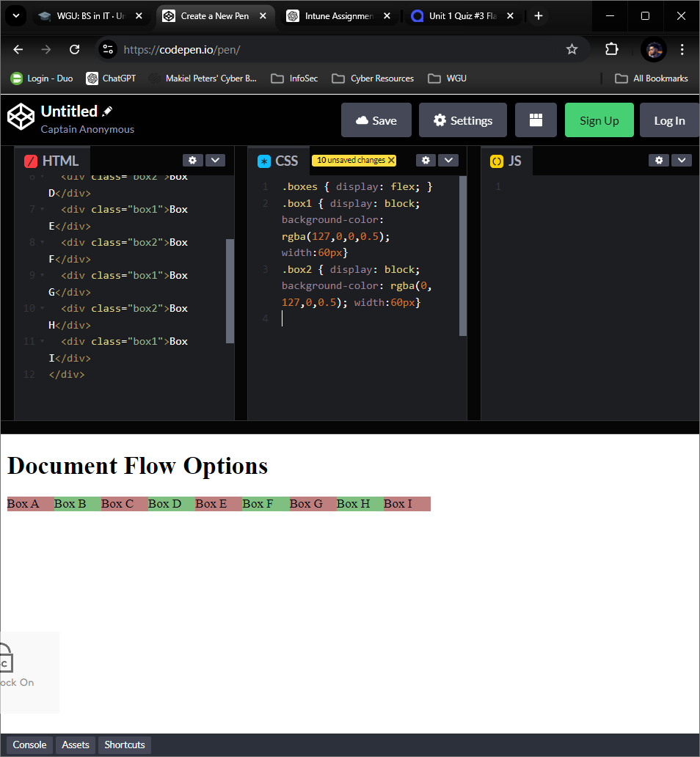Reload the page
This screenshot has width=700, height=757.
point(74,49)
